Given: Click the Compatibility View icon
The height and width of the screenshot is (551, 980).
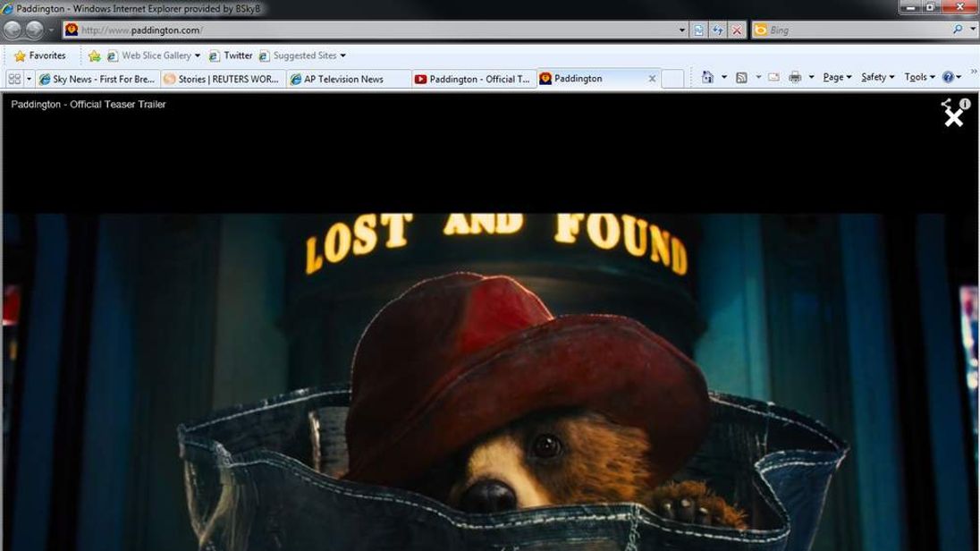Looking at the screenshot, I should point(698,30).
